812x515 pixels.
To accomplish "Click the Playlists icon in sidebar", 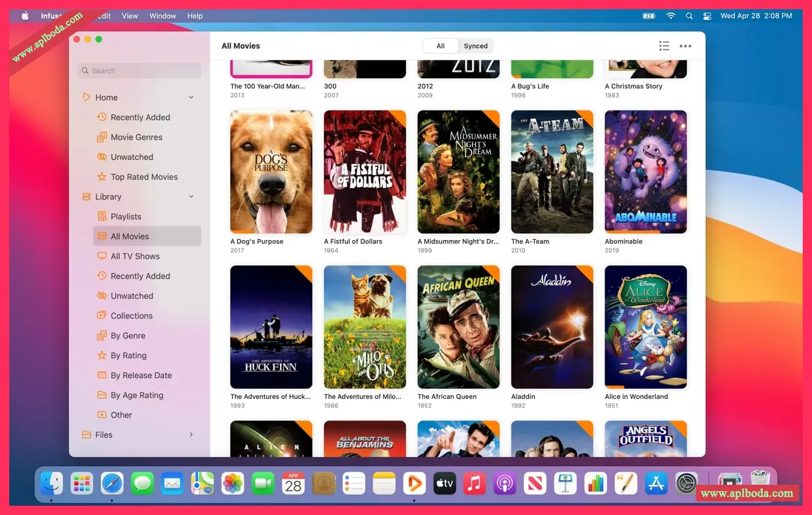I will tap(102, 216).
